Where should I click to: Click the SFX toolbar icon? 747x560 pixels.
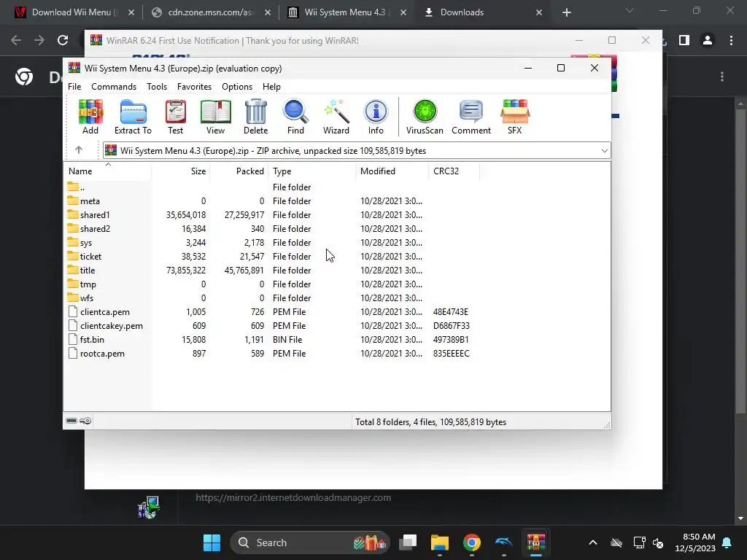515,117
